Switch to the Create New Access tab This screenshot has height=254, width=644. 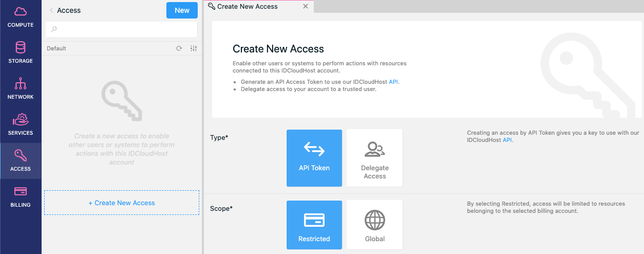tap(248, 7)
